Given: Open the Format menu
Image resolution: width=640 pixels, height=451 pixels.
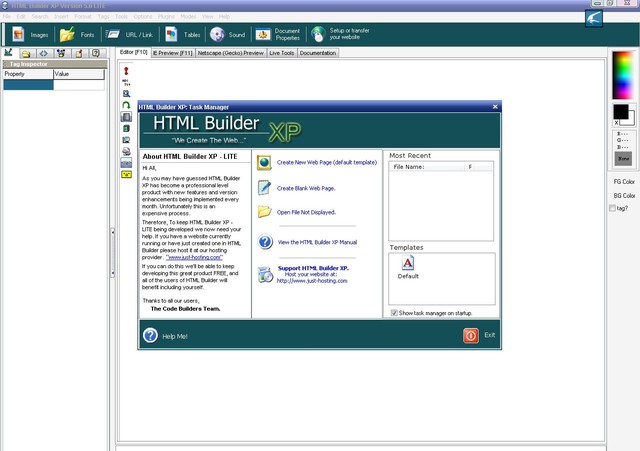Looking at the screenshot, I should click(x=83, y=16).
